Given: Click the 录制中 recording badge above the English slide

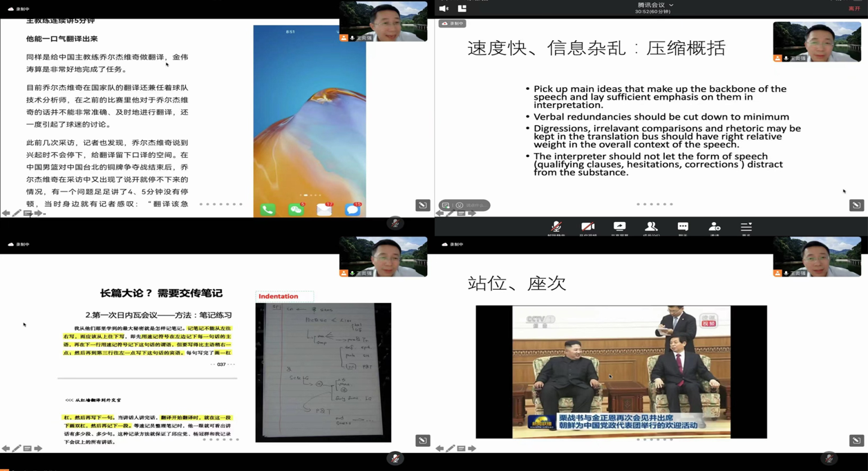Looking at the screenshot, I should click(453, 24).
